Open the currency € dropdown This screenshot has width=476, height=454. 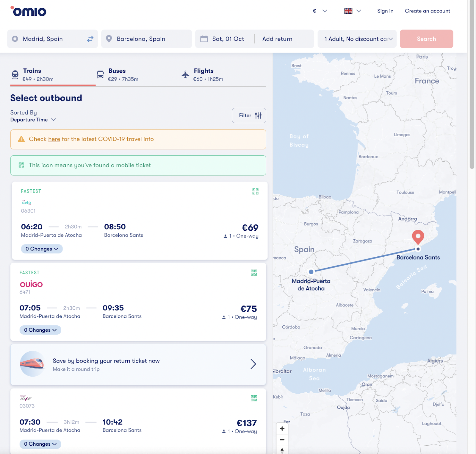[320, 11]
